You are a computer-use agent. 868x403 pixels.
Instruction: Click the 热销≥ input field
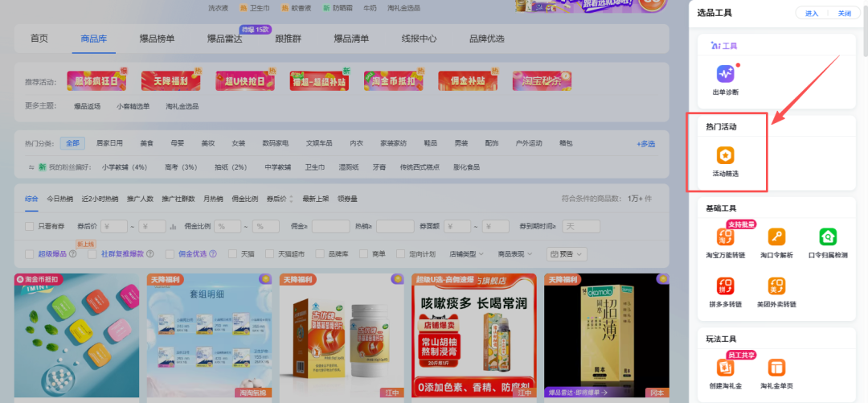[395, 226]
